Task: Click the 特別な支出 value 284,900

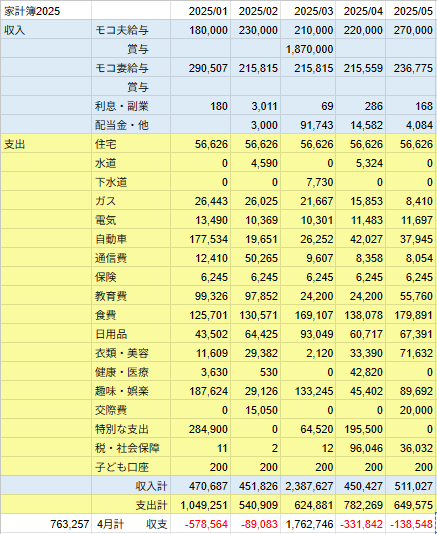Action: click(x=200, y=429)
